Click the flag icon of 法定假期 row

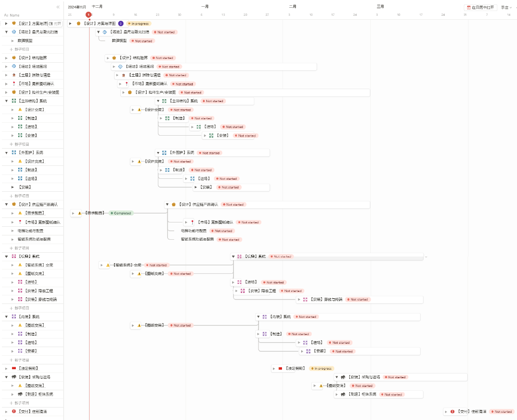coord(14,368)
